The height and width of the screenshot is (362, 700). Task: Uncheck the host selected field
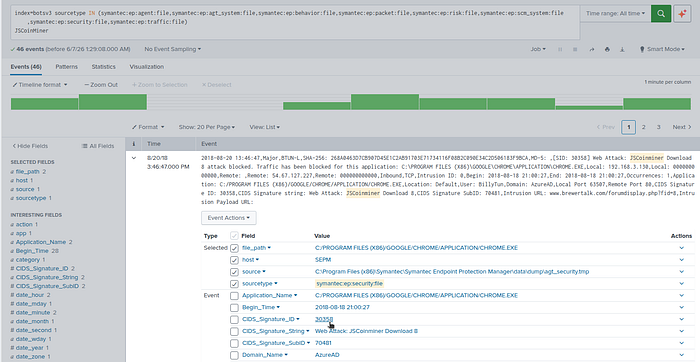tap(234, 260)
